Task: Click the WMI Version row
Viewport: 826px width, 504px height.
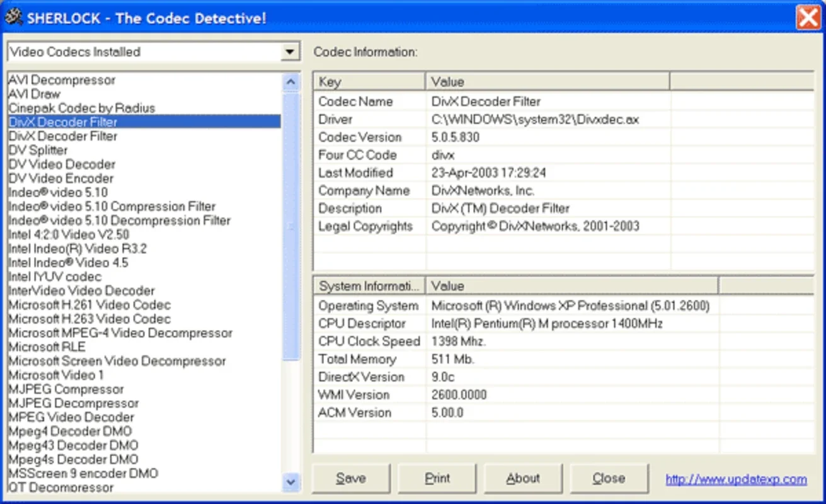Action: click(x=564, y=395)
